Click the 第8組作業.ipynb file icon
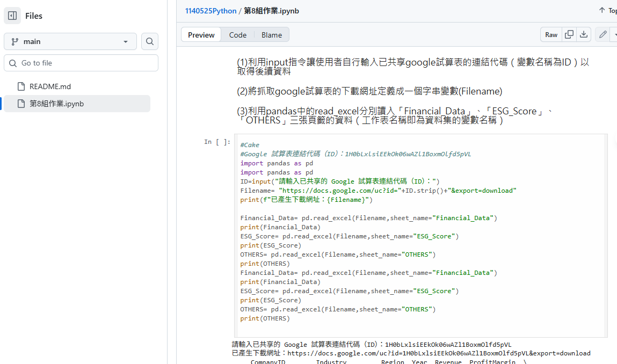The width and height of the screenshot is (617, 364). click(21, 104)
